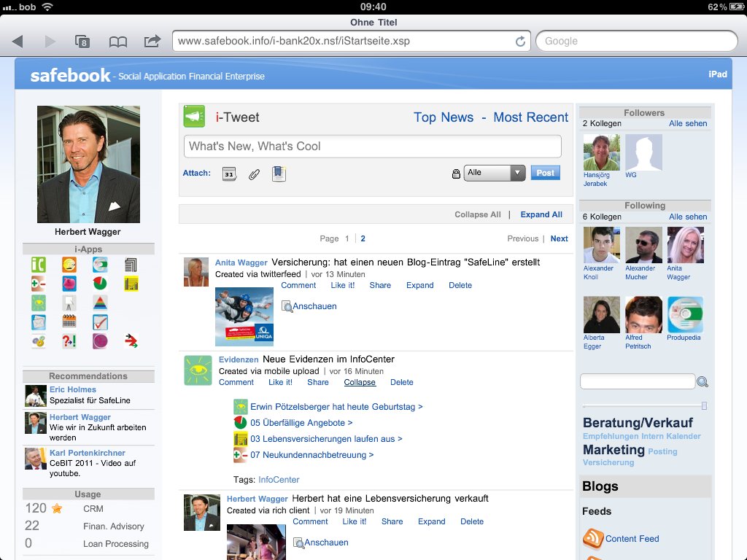
Task: Open the flipchart easel app icon
Action: pyautogui.click(x=69, y=303)
